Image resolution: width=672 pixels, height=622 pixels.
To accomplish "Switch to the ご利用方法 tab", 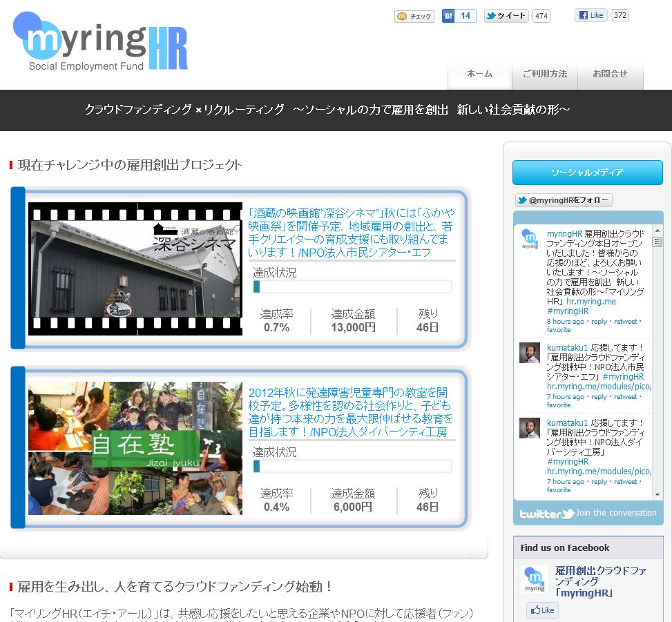I will click(544, 74).
